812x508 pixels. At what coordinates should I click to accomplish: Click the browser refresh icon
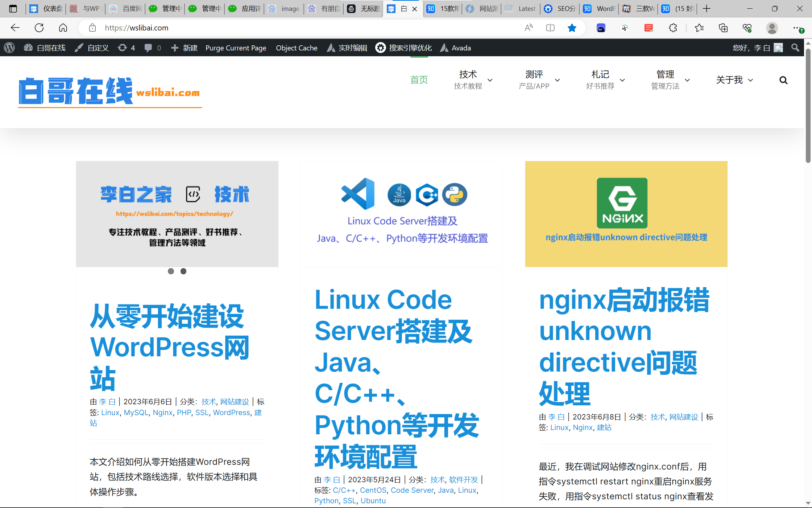pyautogui.click(x=39, y=28)
